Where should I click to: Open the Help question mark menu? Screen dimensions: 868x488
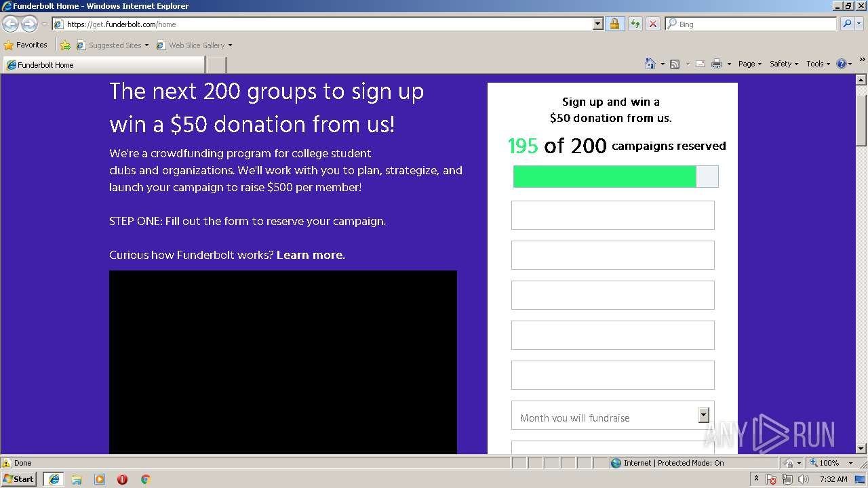click(x=844, y=64)
